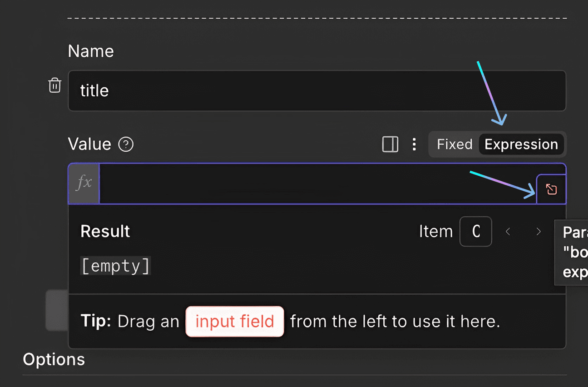Click the partially visible parameter tooltip
588x387 pixels.
pos(573,252)
